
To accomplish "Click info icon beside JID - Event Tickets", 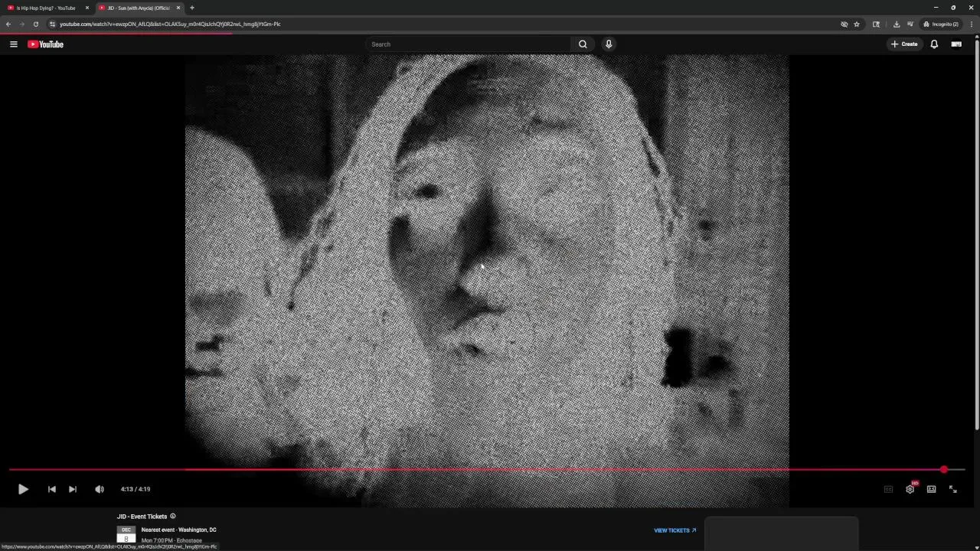I will click(172, 517).
